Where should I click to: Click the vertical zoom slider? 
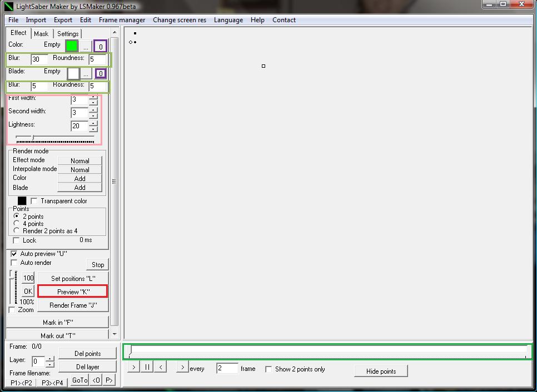[x=13, y=287]
